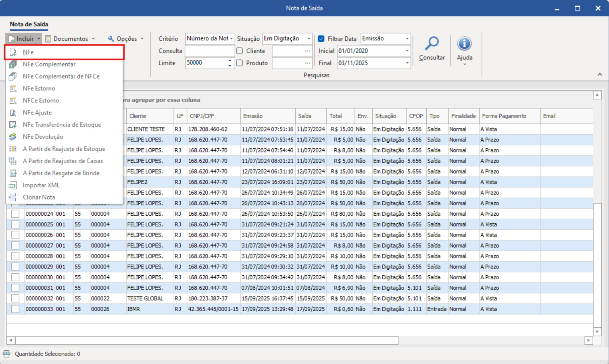Click the Importar XML icon
The image size is (609, 364).
(13, 185)
